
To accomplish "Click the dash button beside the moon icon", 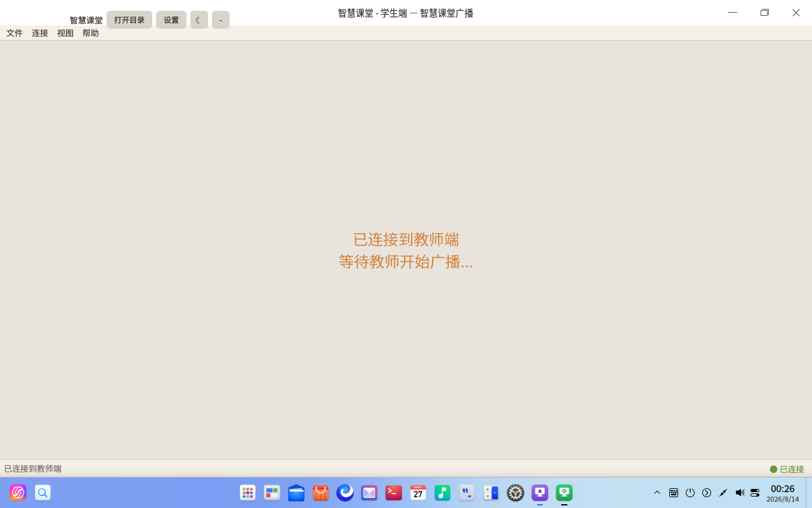I will pos(221,20).
